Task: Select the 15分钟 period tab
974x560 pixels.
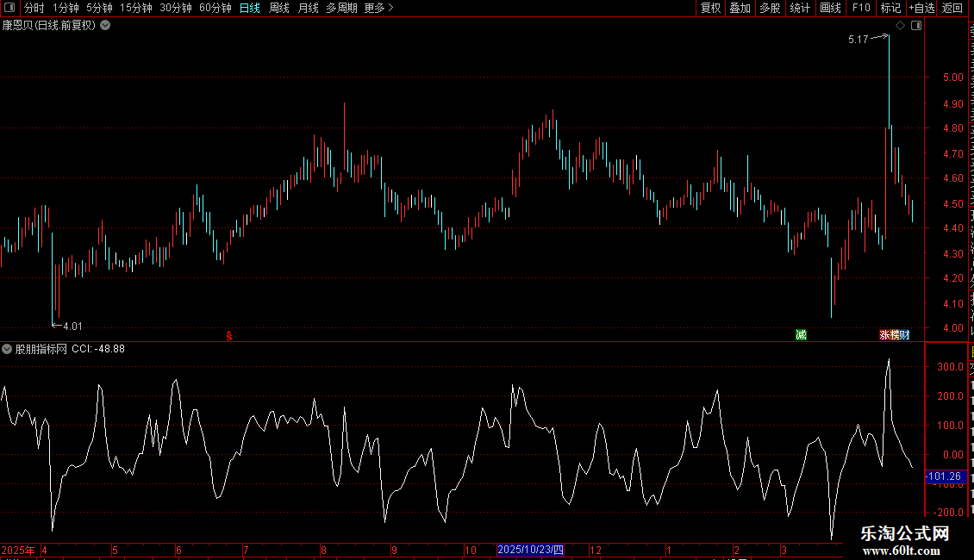Action: point(135,8)
